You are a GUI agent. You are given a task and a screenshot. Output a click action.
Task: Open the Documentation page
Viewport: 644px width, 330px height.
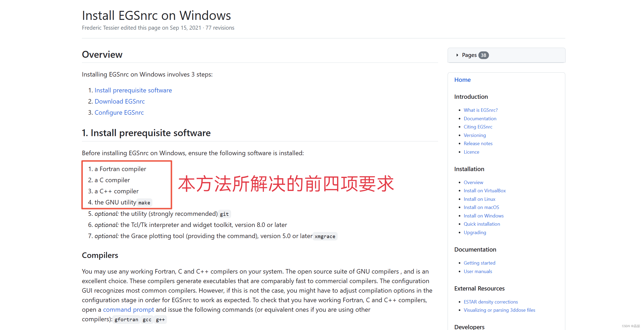pos(480,118)
